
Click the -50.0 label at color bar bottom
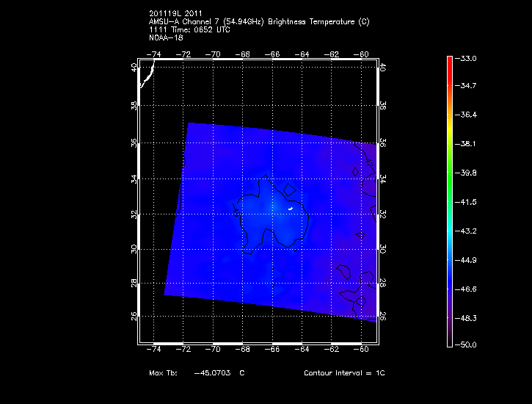(x=467, y=345)
